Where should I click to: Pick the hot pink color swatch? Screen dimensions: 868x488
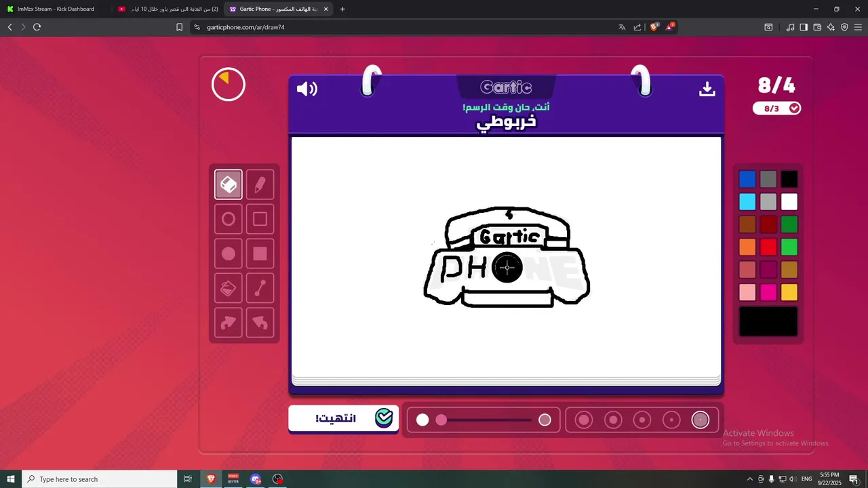(x=768, y=292)
